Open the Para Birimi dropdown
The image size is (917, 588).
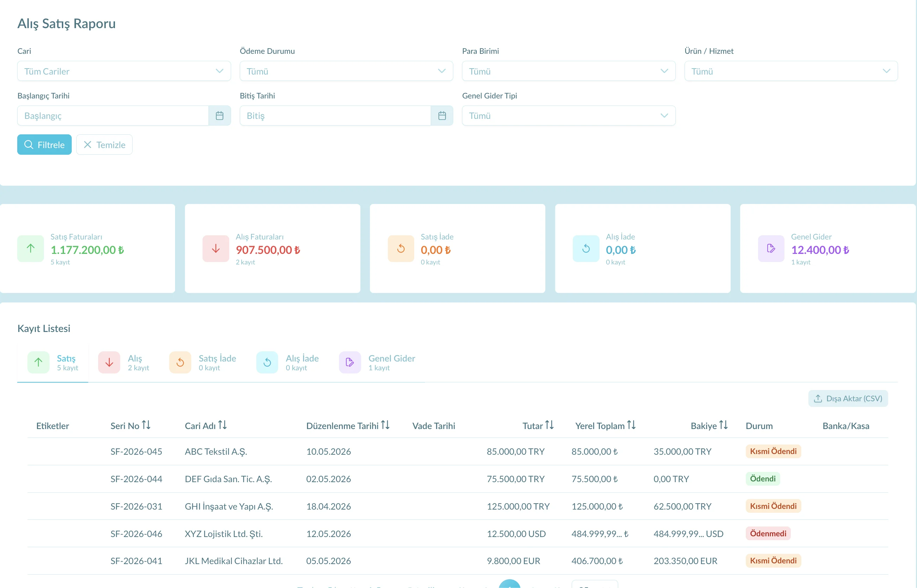[569, 71]
